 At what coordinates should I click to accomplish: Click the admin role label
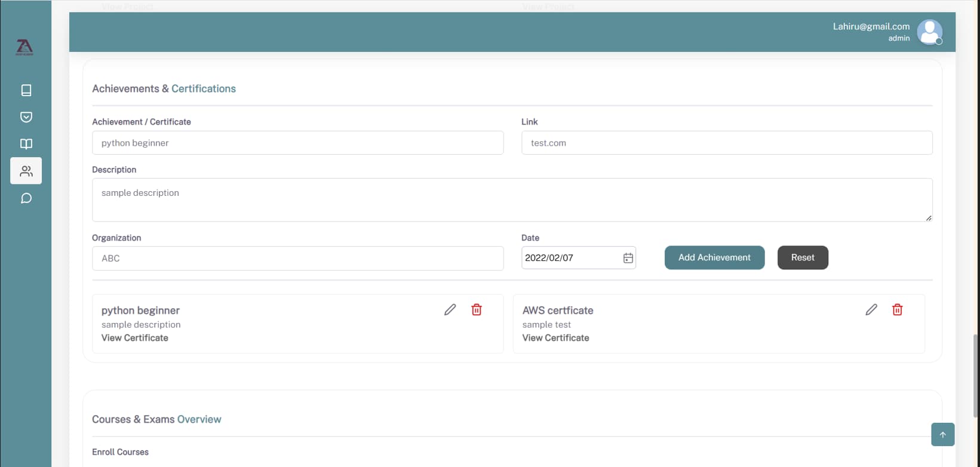[x=899, y=38]
